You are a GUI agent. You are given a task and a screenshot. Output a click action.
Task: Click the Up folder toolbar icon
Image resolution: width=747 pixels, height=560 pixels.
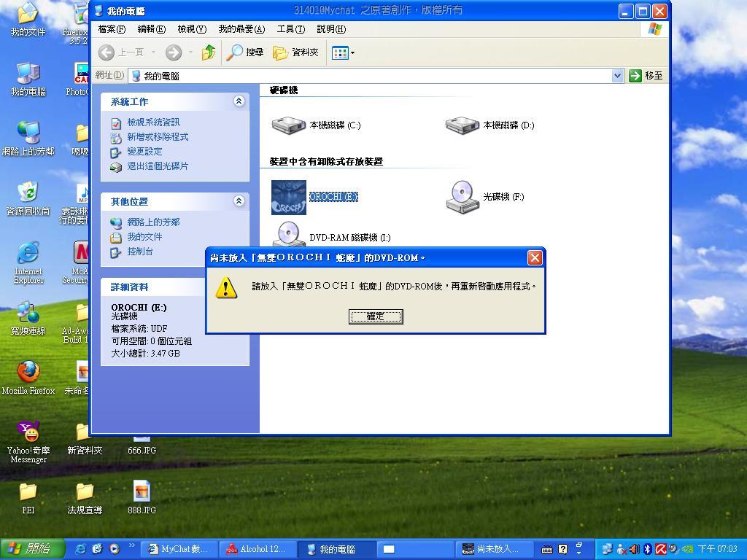click(x=208, y=52)
